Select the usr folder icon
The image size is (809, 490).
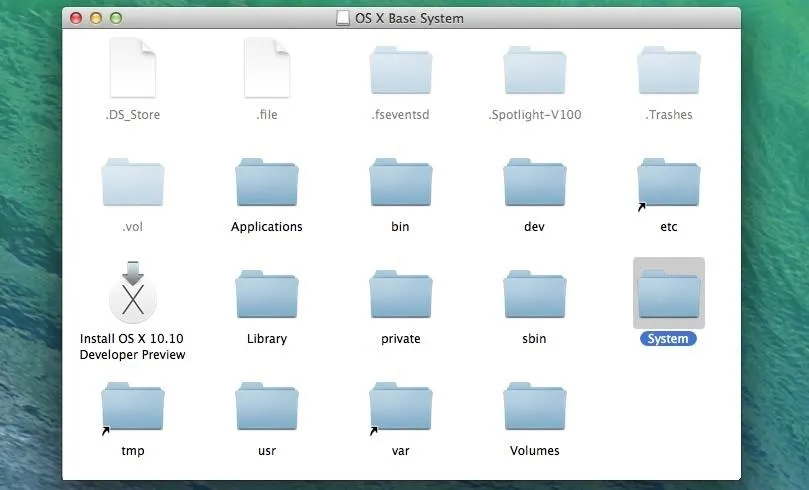click(267, 406)
